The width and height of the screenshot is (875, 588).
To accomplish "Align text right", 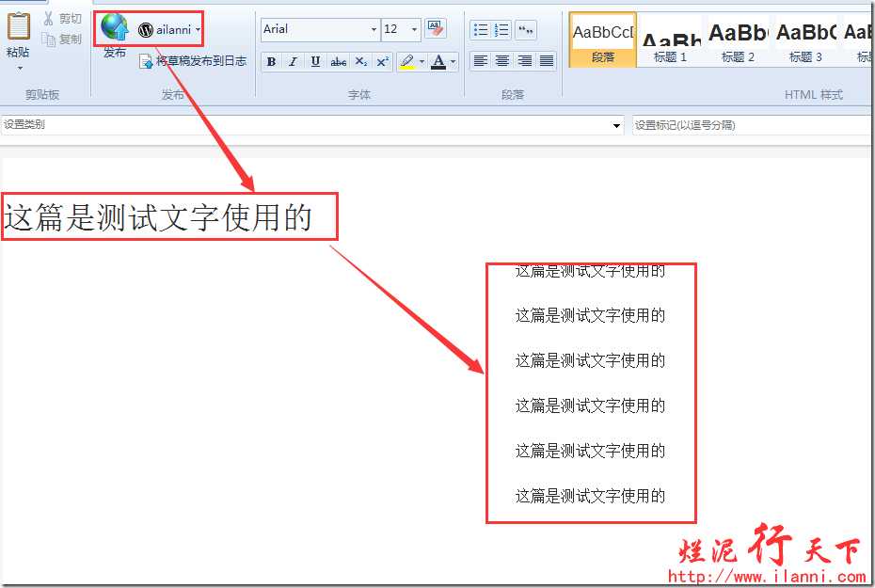I will pos(525,60).
